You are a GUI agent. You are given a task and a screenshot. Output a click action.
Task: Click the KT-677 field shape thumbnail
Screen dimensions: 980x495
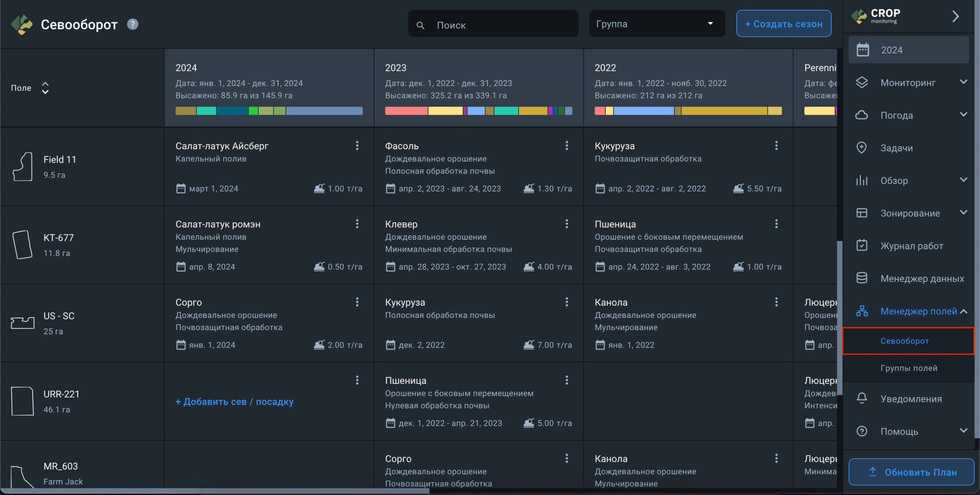pyautogui.click(x=22, y=245)
